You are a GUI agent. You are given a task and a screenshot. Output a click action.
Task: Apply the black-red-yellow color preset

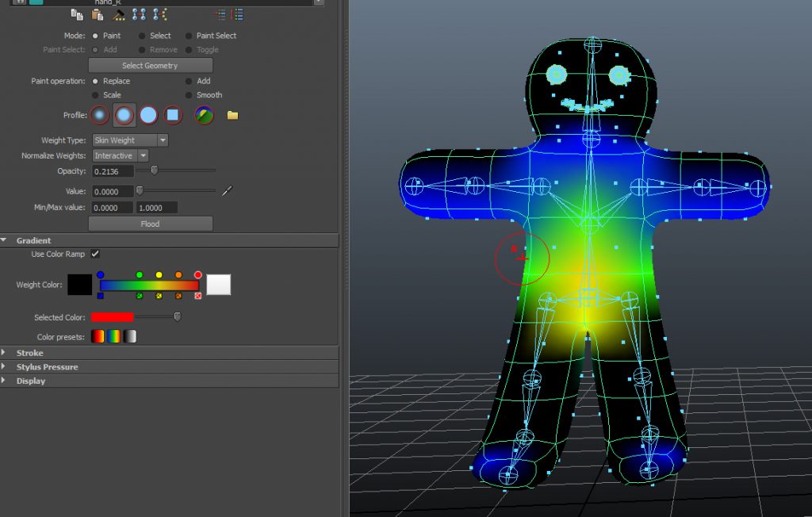click(98, 337)
